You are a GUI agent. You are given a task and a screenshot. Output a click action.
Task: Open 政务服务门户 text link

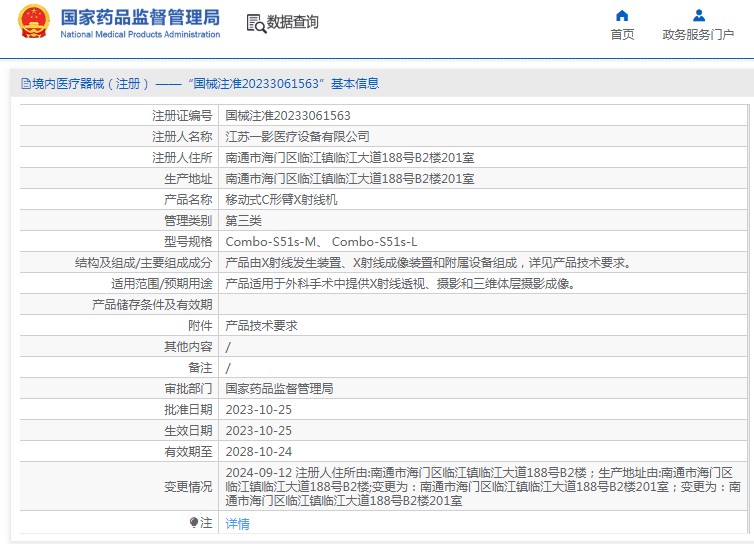(699, 34)
